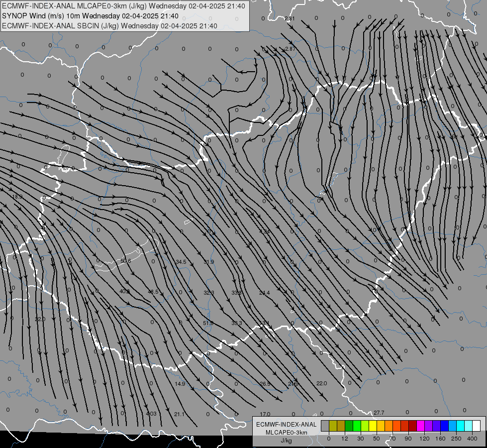Click the 32.3 grid value
The image size is (487, 448).
point(209,293)
